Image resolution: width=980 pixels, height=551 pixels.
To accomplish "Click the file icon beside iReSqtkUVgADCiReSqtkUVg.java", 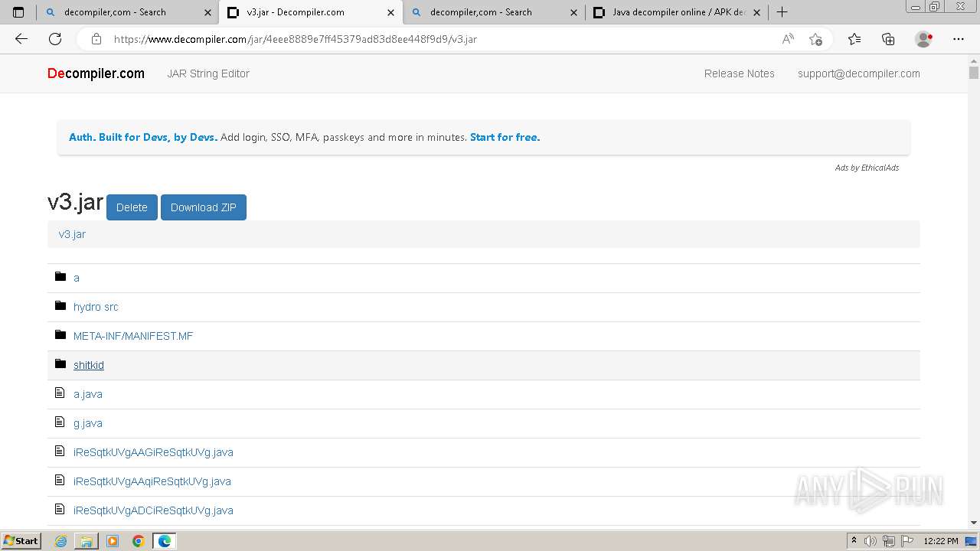I will click(60, 509).
